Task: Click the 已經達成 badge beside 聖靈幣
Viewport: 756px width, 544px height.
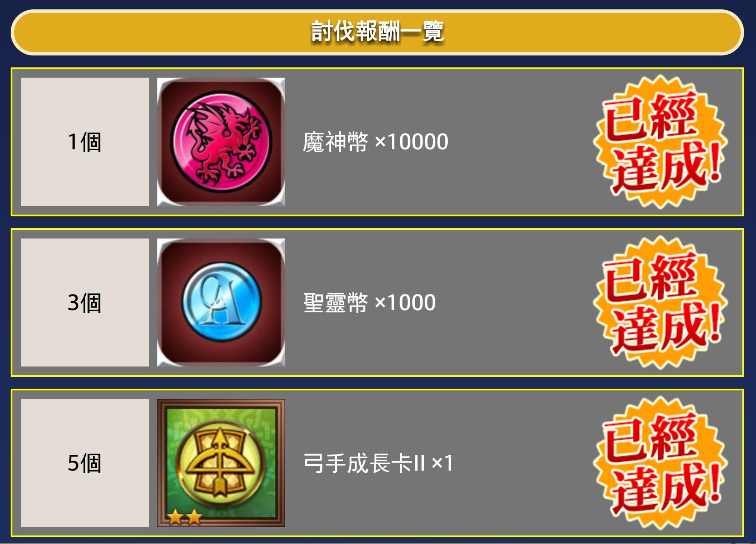Action: (660, 302)
